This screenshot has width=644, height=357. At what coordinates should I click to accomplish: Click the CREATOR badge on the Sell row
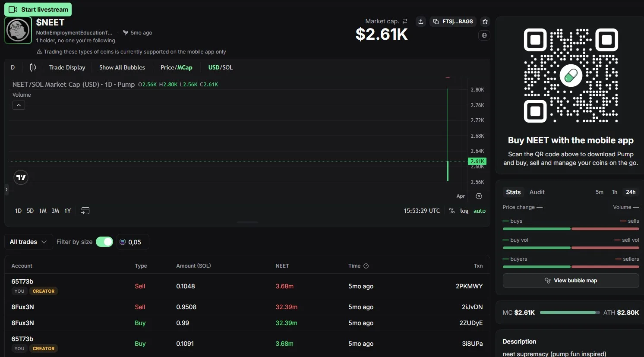44,291
